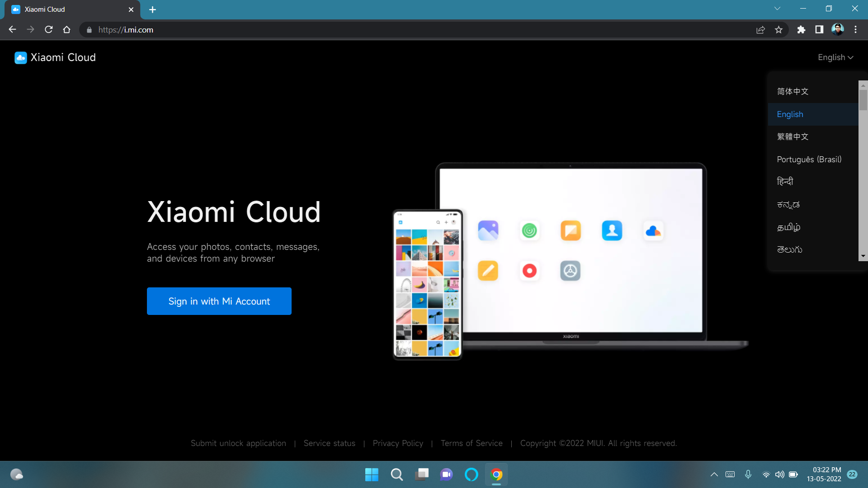
Task: Open the Chrome extensions puzzle icon
Action: pyautogui.click(x=801, y=29)
